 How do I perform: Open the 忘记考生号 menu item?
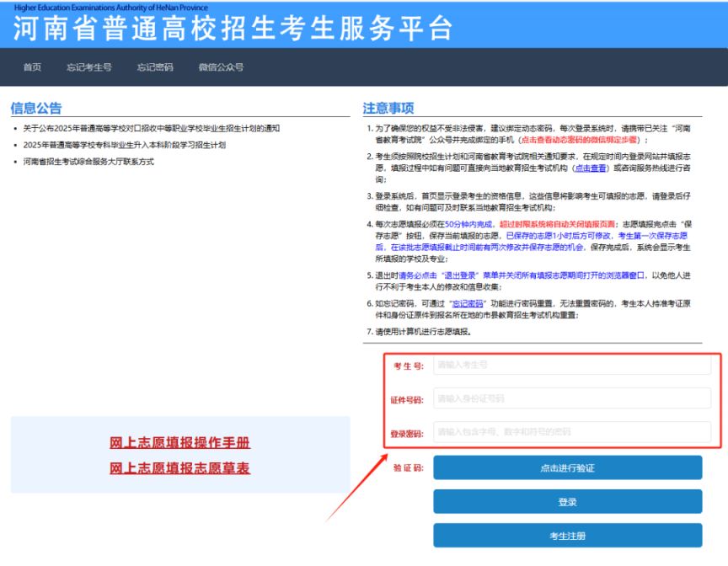pos(89,67)
